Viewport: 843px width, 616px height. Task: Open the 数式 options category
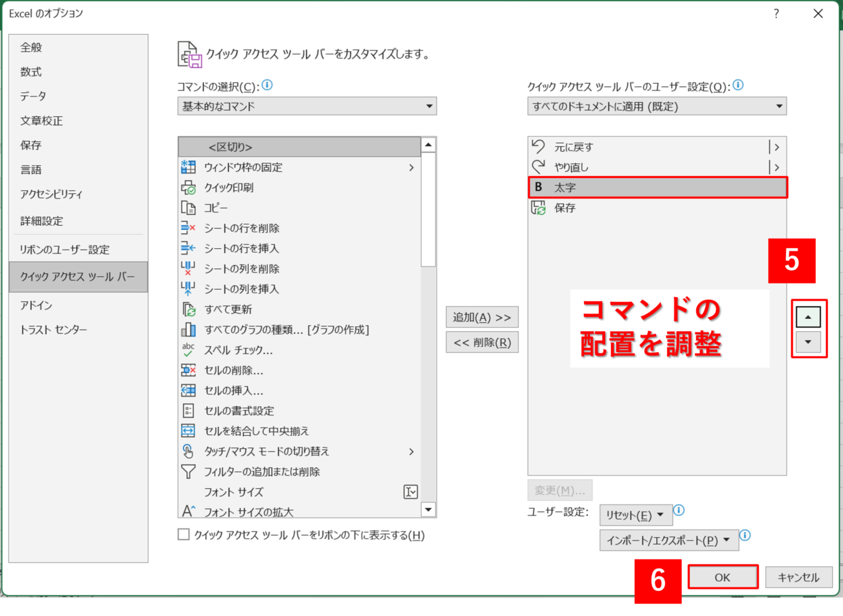coord(78,72)
